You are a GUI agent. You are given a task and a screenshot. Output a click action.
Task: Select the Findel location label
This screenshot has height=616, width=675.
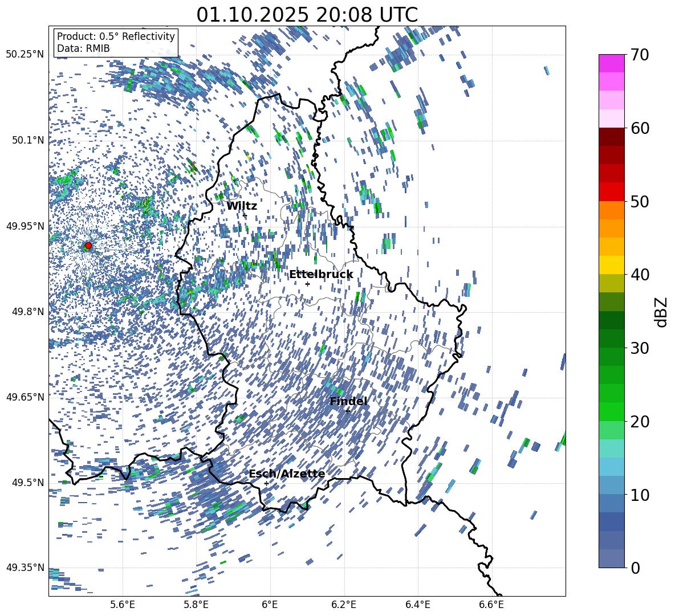point(348,401)
